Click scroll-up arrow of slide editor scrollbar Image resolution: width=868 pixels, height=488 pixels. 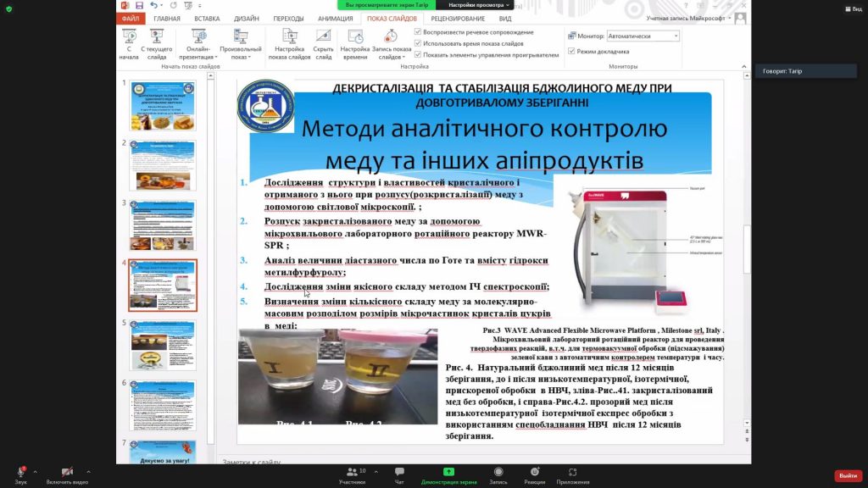tap(747, 75)
